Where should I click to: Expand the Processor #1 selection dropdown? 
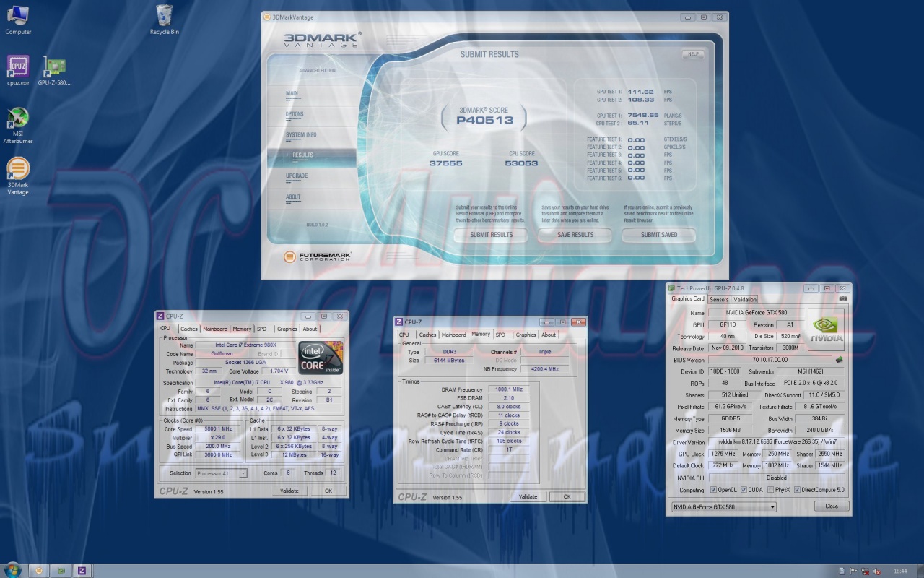pos(222,473)
